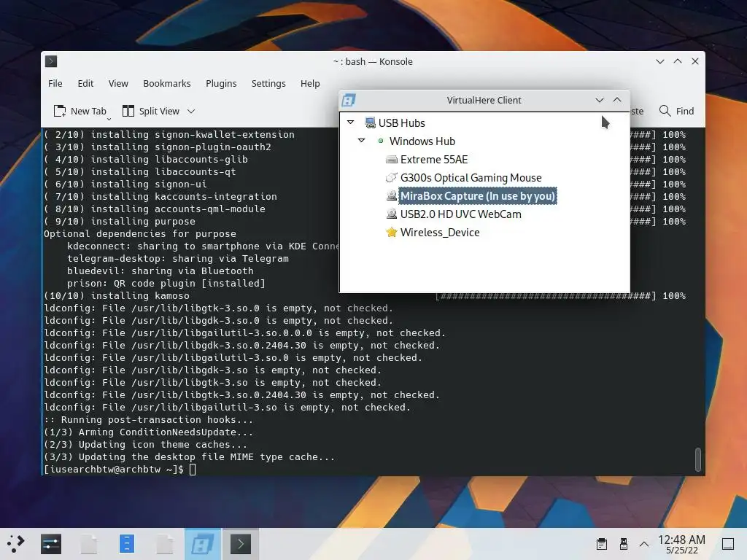Open the Settings menu in Konsole
Image resolution: width=747 pixels, height=560 pixels.
coord(268,83)
